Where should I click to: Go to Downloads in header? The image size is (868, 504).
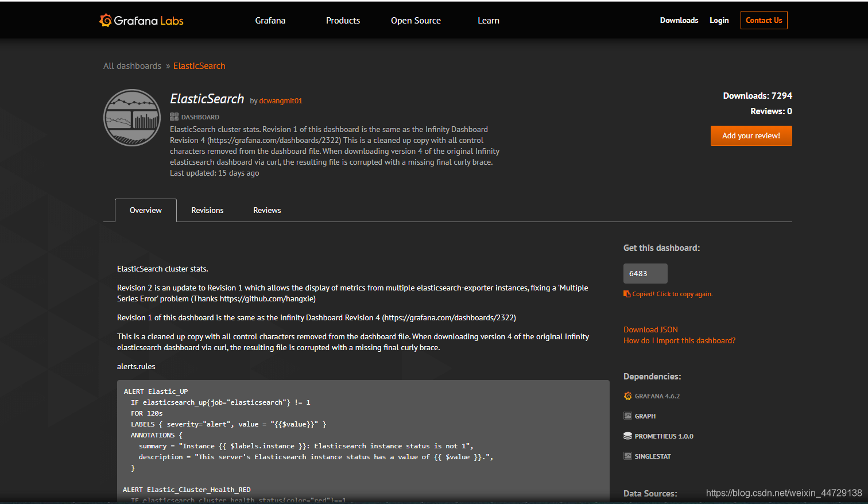(x=679, y=20)
